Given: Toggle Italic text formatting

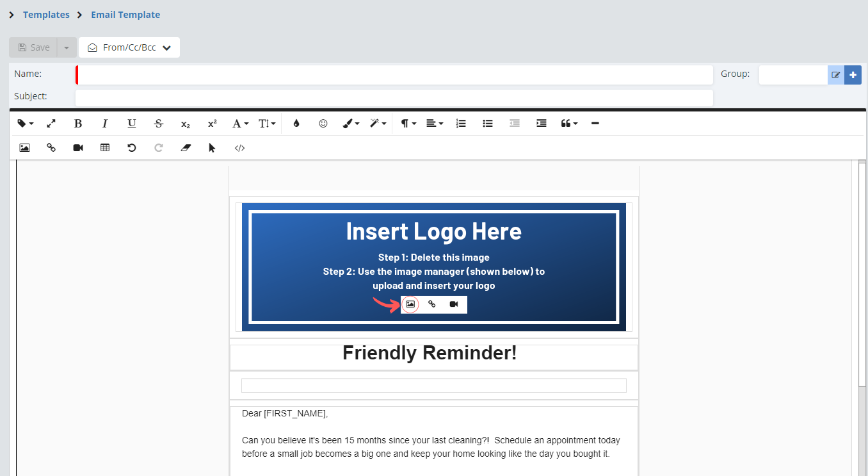Looking at the screenshot, I should pos(105,124).
